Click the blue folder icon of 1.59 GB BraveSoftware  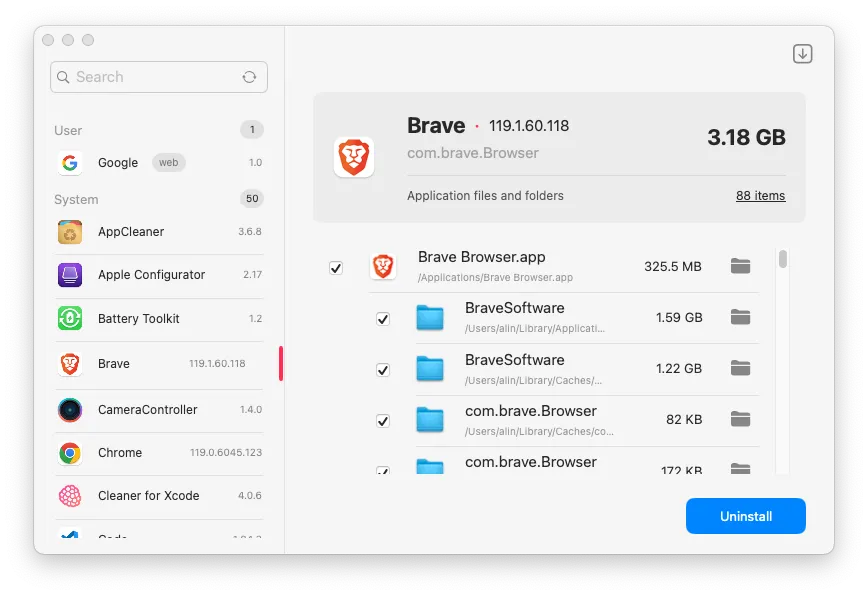[430, 318]
